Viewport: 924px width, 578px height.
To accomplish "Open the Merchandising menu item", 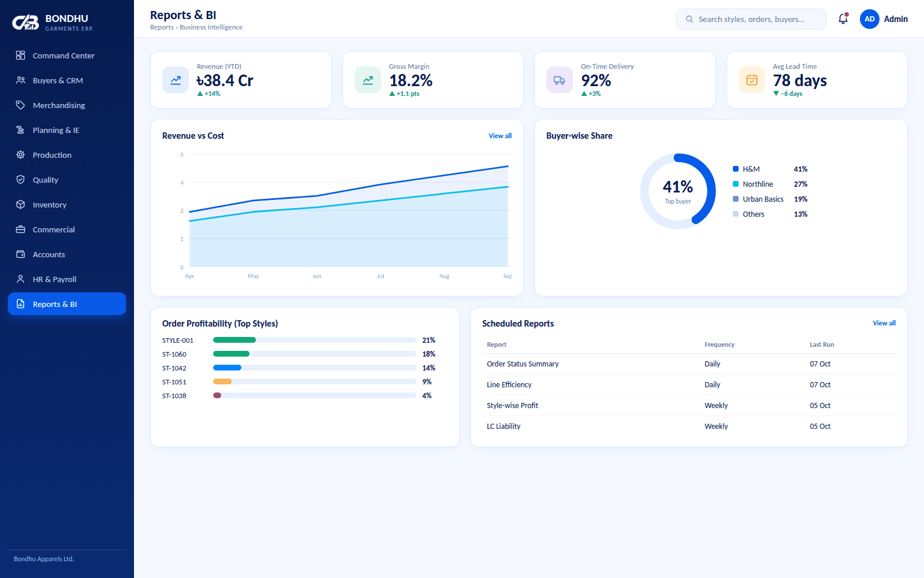I will point(67,105).
